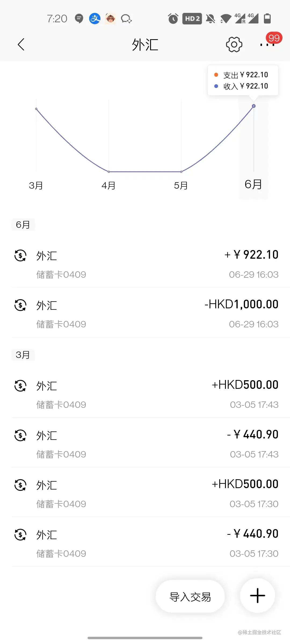290x644 pixels.
Task: Tap the Alipay icon in status bar
Action: [x=95, y=19]
